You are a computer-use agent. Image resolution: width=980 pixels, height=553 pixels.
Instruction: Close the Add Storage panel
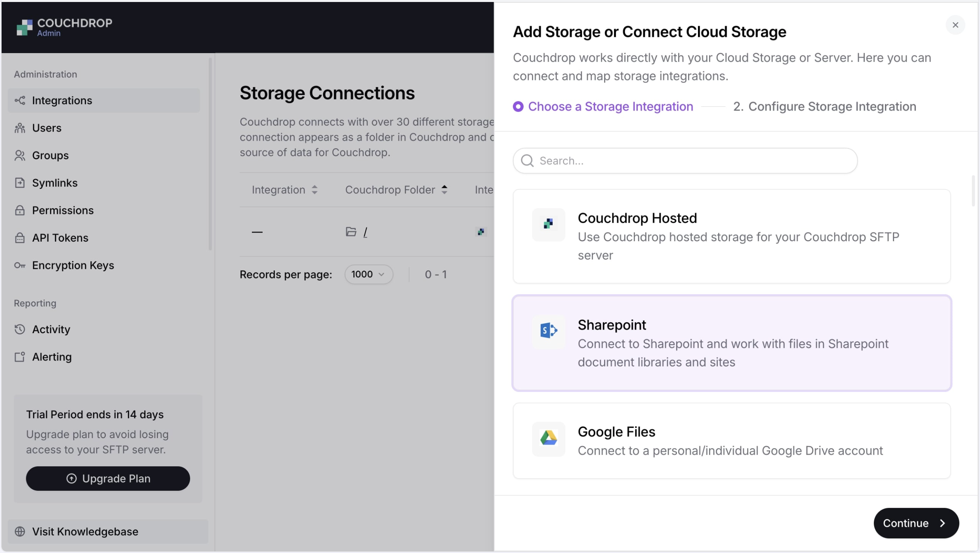(955, 25)
